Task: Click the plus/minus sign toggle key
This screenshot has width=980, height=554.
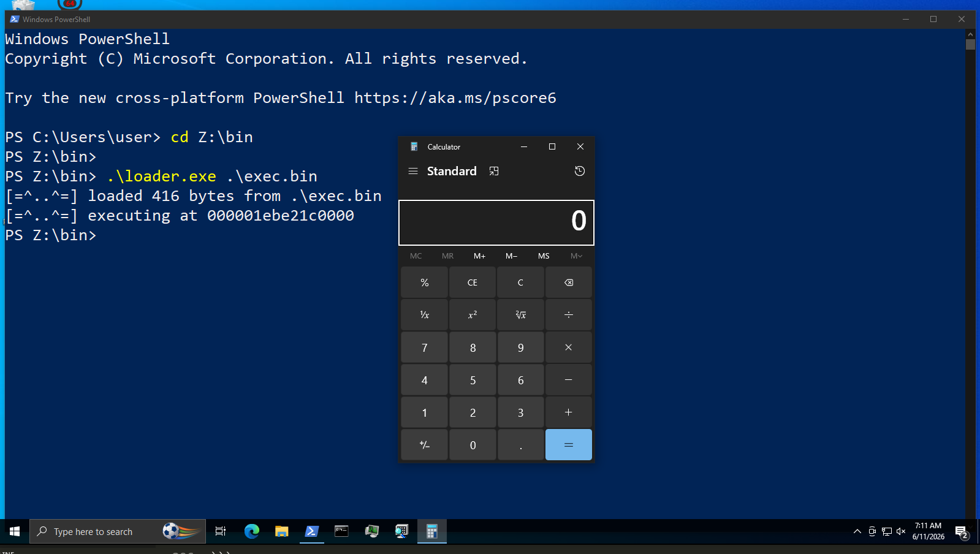Action: pos(425,445)
